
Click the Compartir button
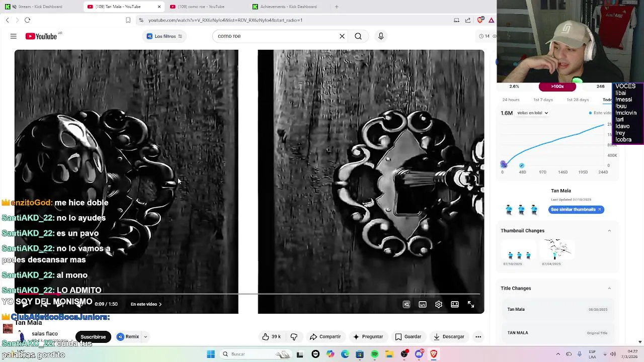[x=325, y=337]
